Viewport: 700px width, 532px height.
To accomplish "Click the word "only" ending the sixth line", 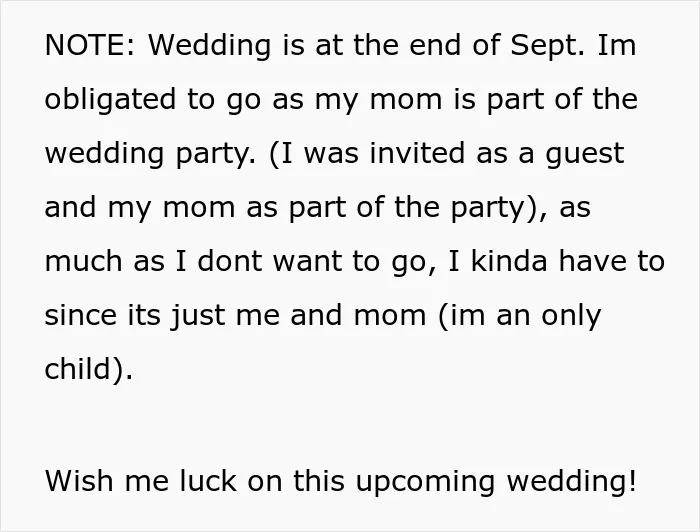I will pyautogui.click(x=571, y=316).
